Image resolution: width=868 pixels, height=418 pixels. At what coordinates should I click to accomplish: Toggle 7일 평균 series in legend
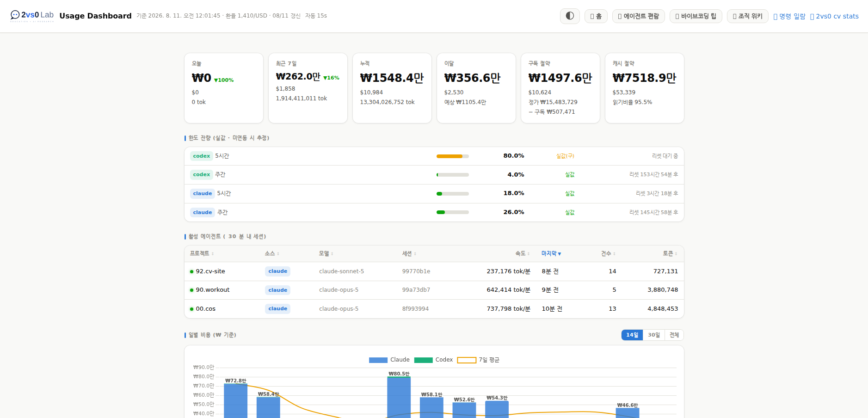(478, 360)
